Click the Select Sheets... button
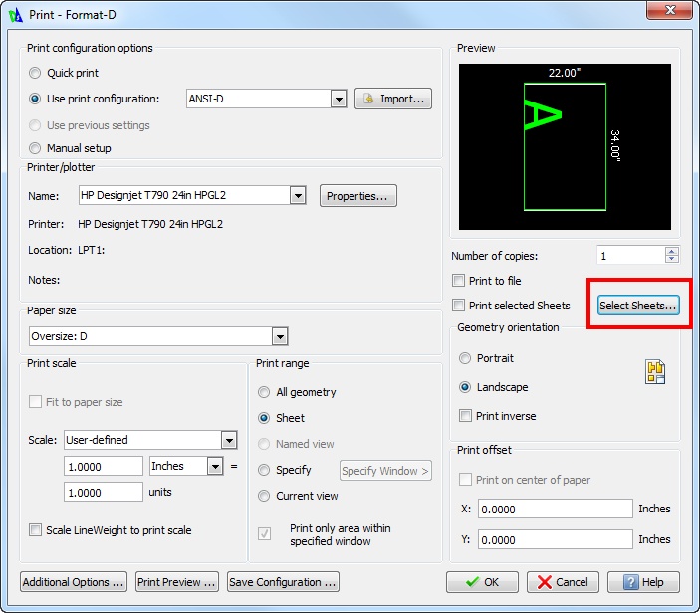 [x=638, y=306]
